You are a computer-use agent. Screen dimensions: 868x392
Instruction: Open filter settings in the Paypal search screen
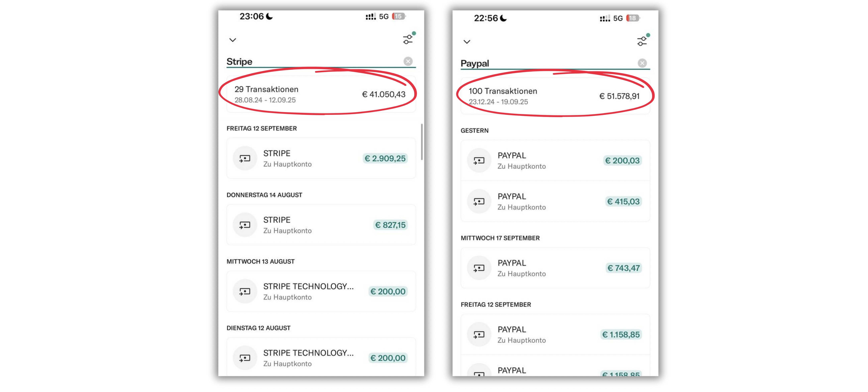tap(642, 41)
